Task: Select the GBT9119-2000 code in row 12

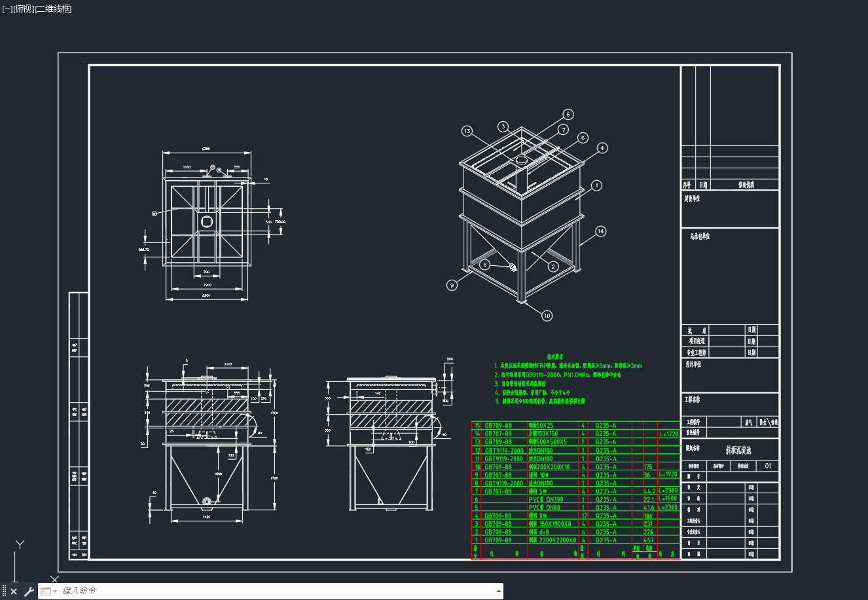Action: pyautogui.click(x=504, y=451)
